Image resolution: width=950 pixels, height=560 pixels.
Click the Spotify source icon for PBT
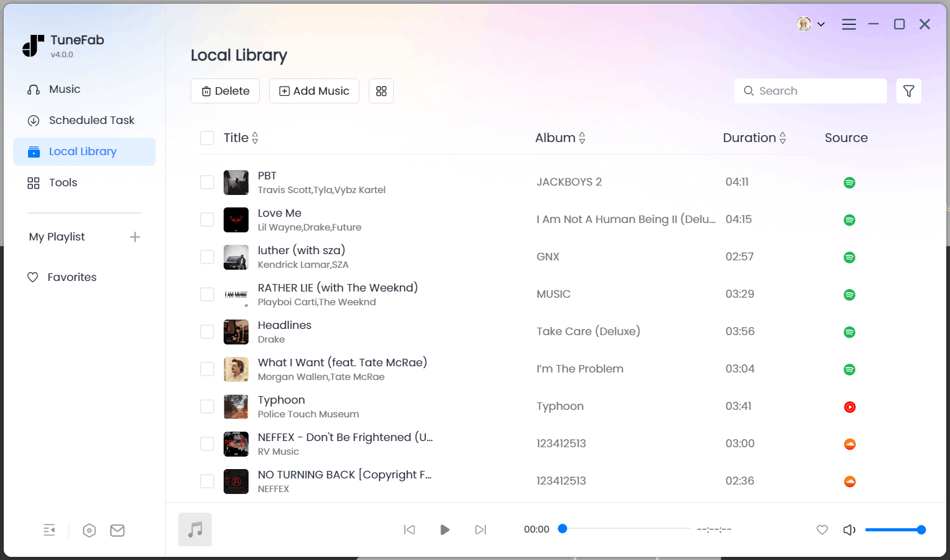(849, 182)
